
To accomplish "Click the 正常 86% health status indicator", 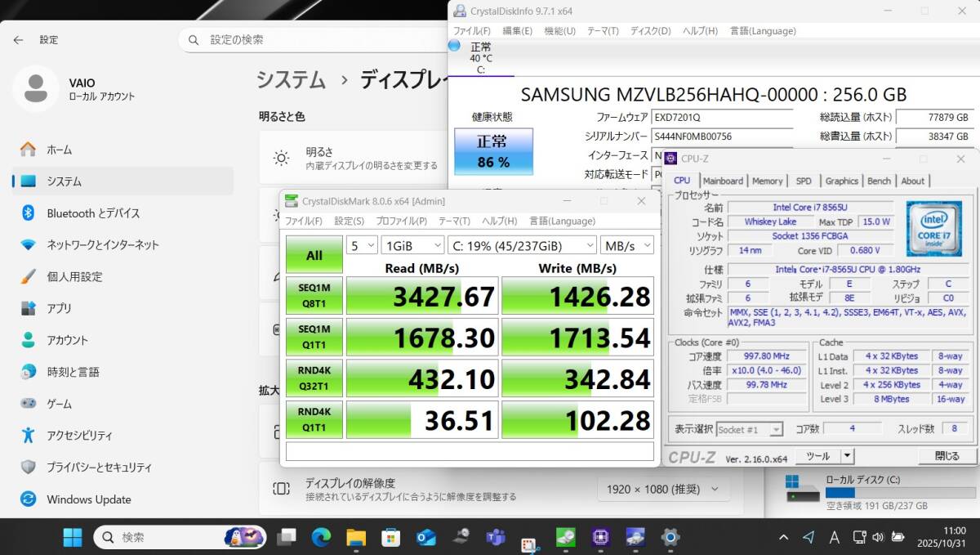I will coord(492,152).
